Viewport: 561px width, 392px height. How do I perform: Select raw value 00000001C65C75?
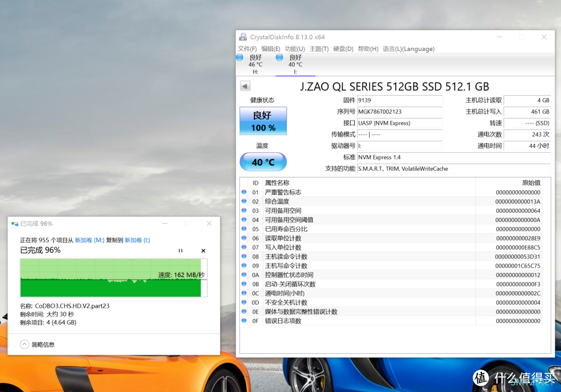[518, 266]
